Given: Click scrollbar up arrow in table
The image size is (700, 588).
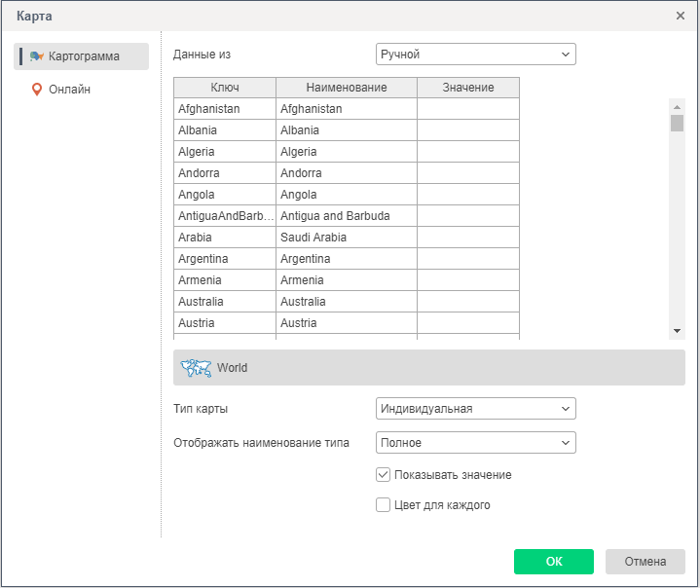Looking at the screenshot, I should pyautogui.click(x=677, y=105).
